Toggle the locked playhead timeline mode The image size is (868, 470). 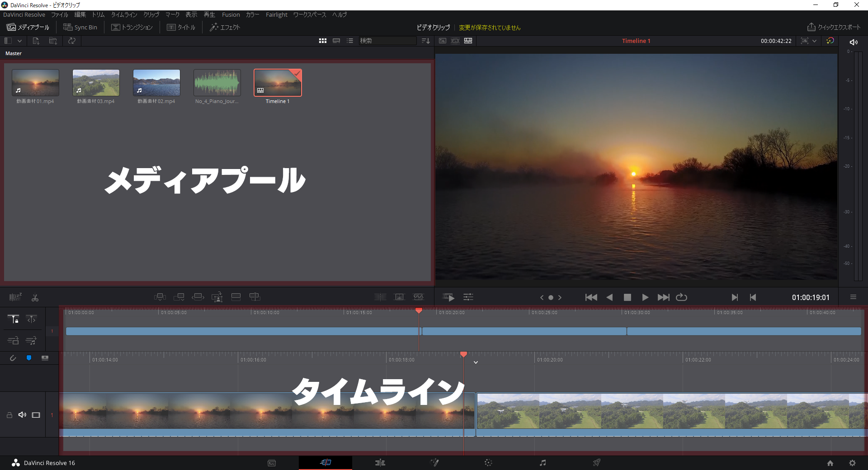13,319
